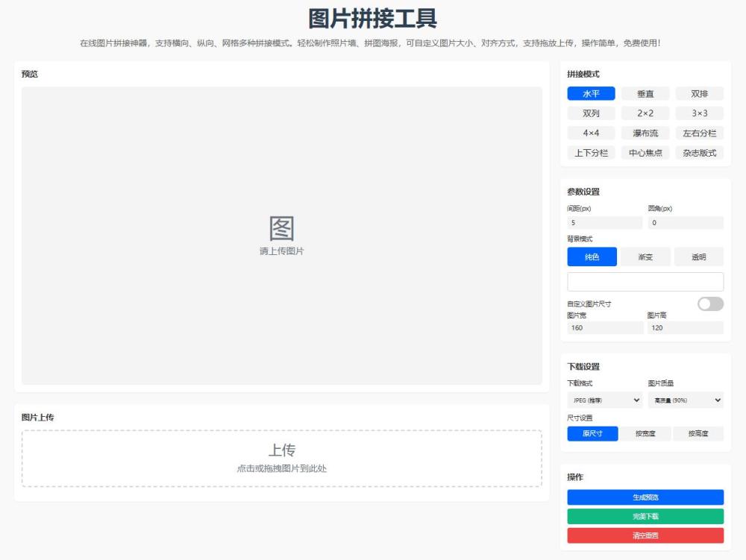Select the 双排 layout mode
746x560 pixels.
pos(699,93)
